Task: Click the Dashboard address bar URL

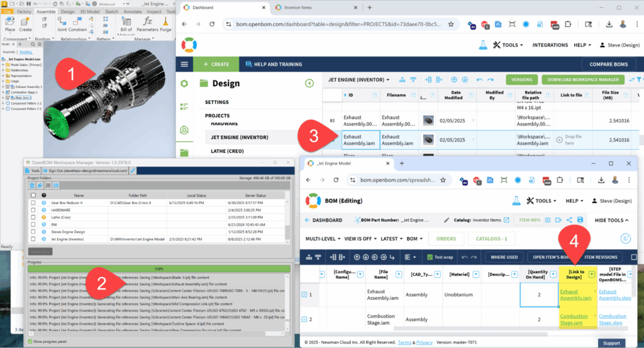Action: click(x=338, y=24)
